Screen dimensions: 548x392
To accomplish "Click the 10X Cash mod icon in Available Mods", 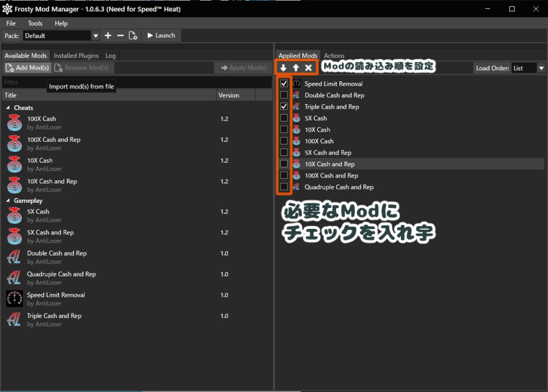I will click(14, 165).
